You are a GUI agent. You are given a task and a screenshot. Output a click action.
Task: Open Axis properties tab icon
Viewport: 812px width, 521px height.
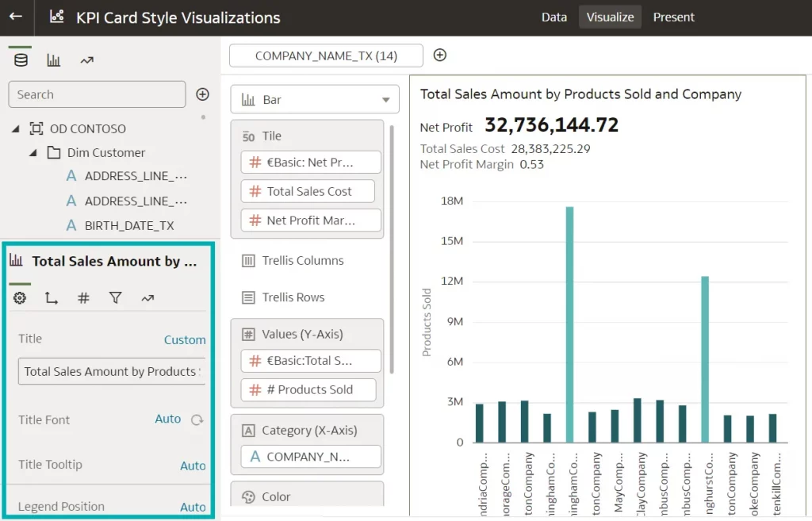coord(52,298)
